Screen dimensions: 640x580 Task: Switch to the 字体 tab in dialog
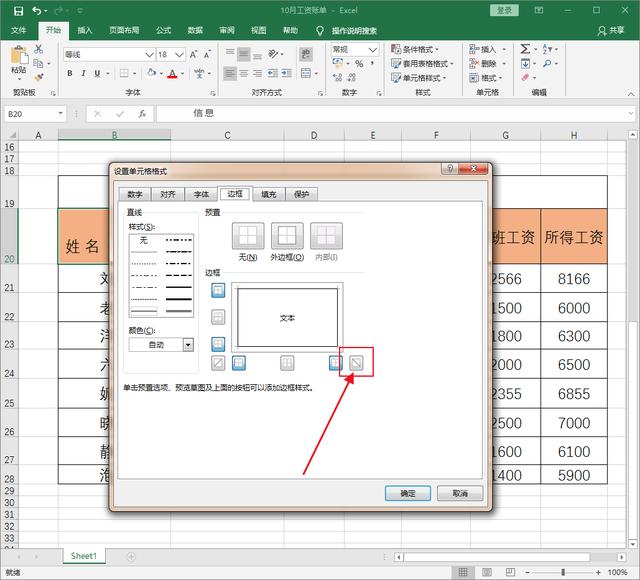tap(201, 195)
